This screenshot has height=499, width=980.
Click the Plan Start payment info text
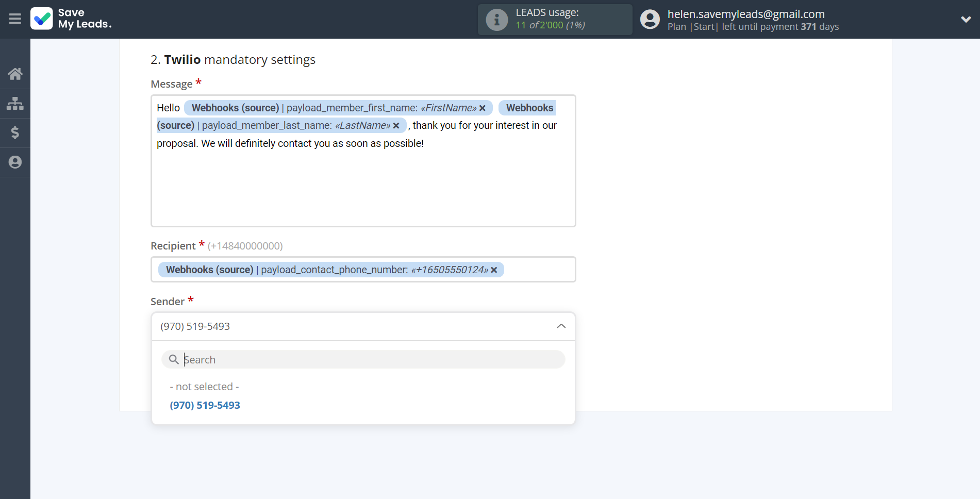click(x=753, y=26)
